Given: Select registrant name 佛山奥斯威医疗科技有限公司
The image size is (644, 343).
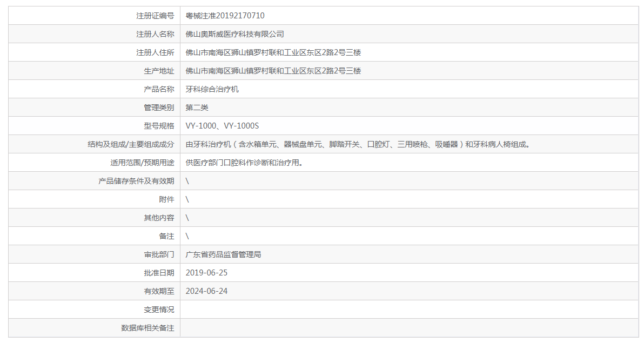Looking at the screenshot, I should click(x=234, y=34).
